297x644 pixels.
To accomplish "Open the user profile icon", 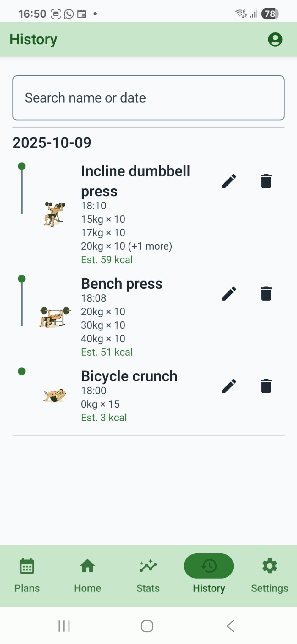I will point(275,40).
